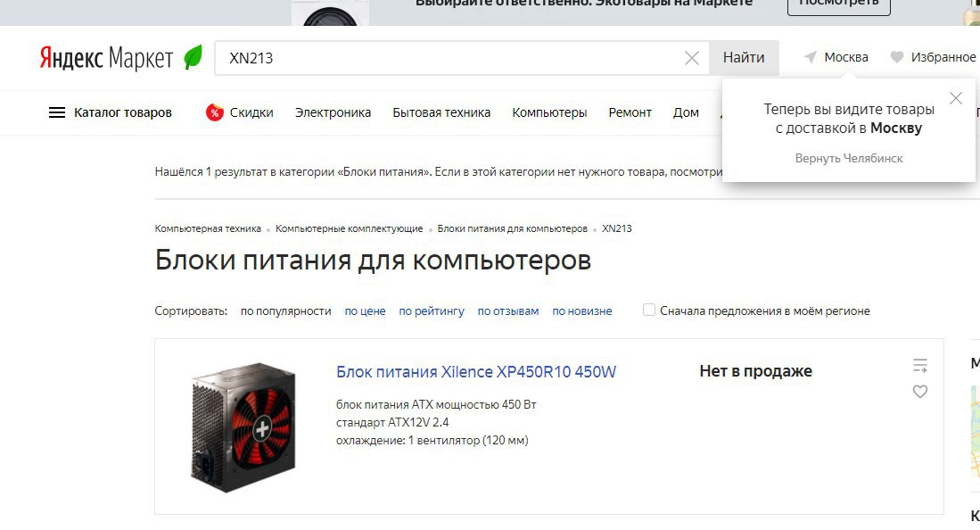980x530 pixels.
Task: Enable offers in my region first checkbox
Action: click(x=649, y=310)
